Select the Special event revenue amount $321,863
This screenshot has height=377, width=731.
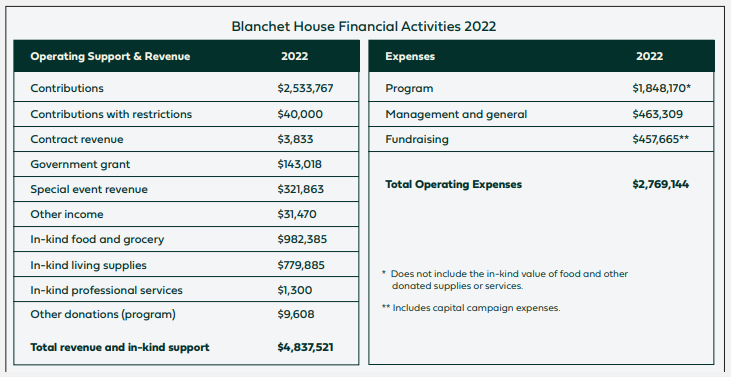300,190
